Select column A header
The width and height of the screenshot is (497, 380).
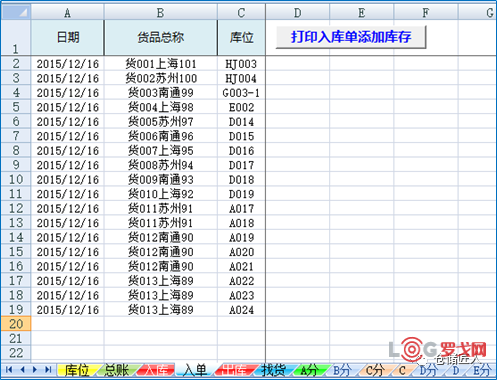(x=68, y=12)
